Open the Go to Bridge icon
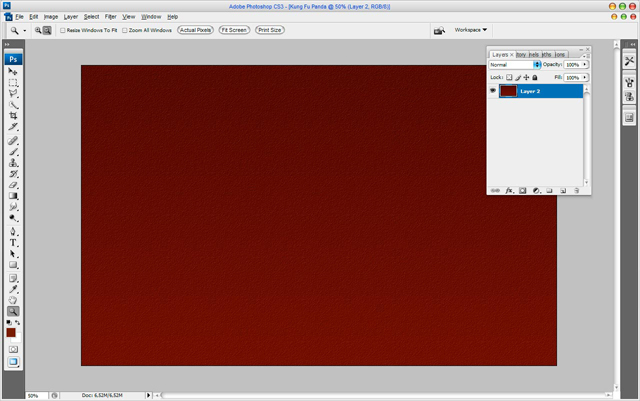Image resolution: width=640 pixels, height=401 pixels. [x=439, y=30]
